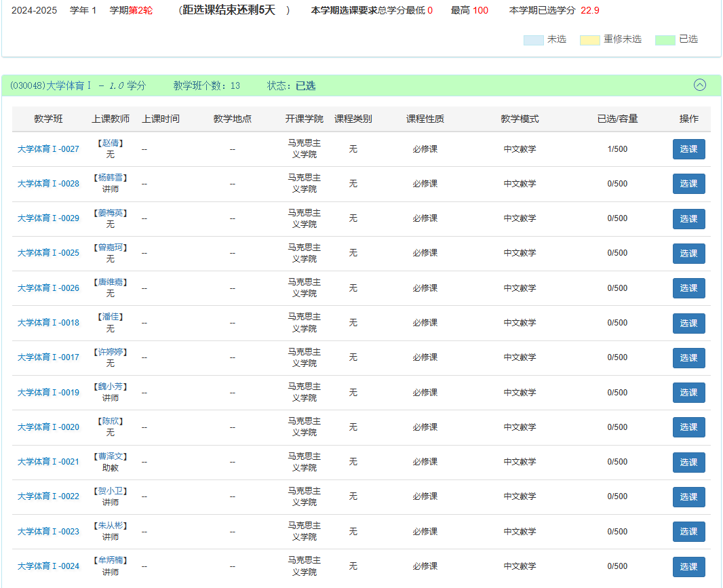The width and height of the screenshot is (723, 588).
Task: Open teacher link 杨韩雪
Action: [110, 178]
